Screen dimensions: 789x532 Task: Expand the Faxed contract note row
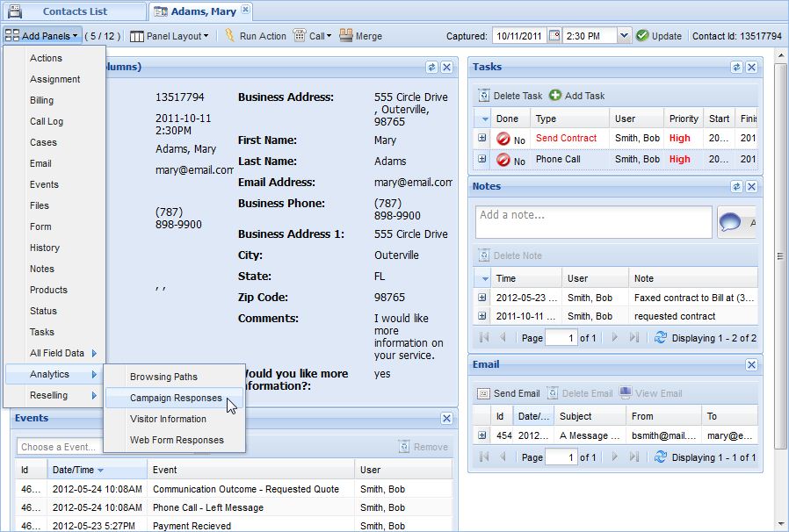tap(482, 298)
